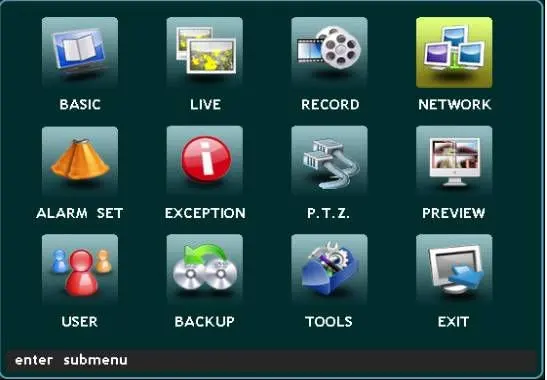Open the EXCEPTION red info icon
The image size is (547, 380).
point(205,161)
